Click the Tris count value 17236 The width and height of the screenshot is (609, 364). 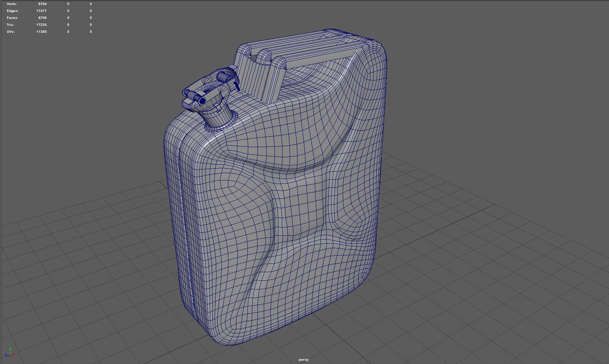[x=41, y=25]
